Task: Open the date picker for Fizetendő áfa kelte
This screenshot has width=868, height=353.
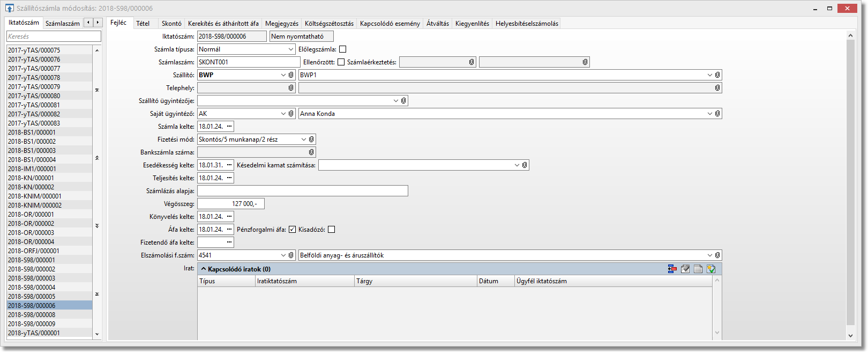Action: pyautogui.click(x=229, y=242)
